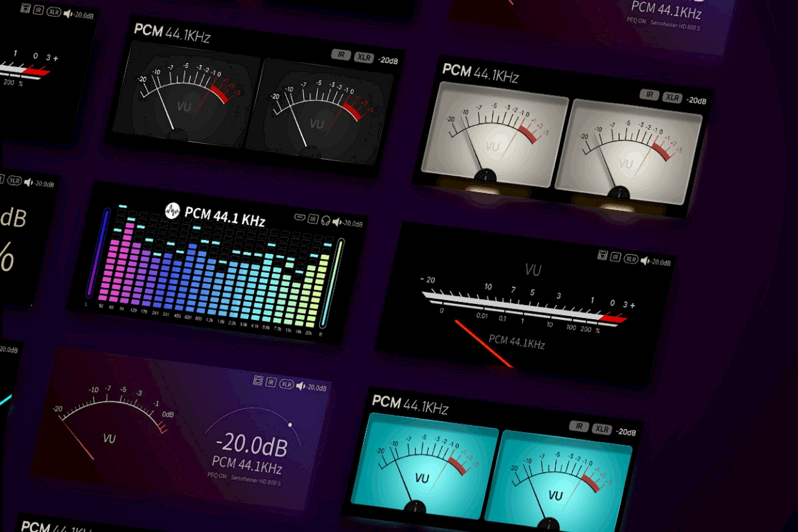Click the IR icon on spectrum analyzer panel
Viewport: 798px width, 532px height.
313,219
